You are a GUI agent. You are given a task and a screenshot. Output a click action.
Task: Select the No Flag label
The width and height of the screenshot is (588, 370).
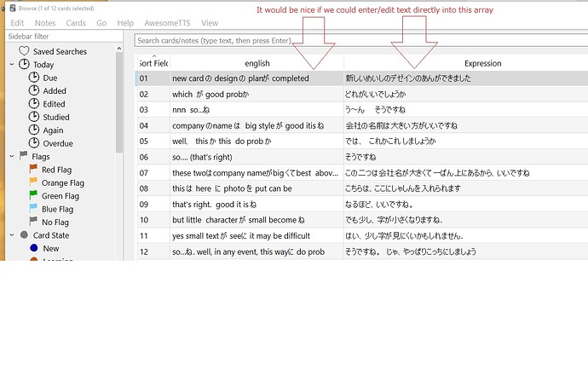[x=55, y=223]
